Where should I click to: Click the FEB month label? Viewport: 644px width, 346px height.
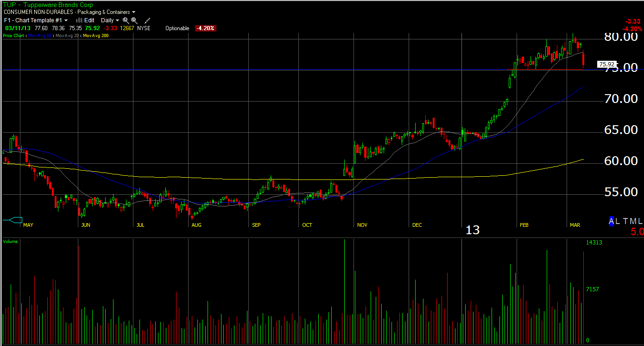point(524,225)
